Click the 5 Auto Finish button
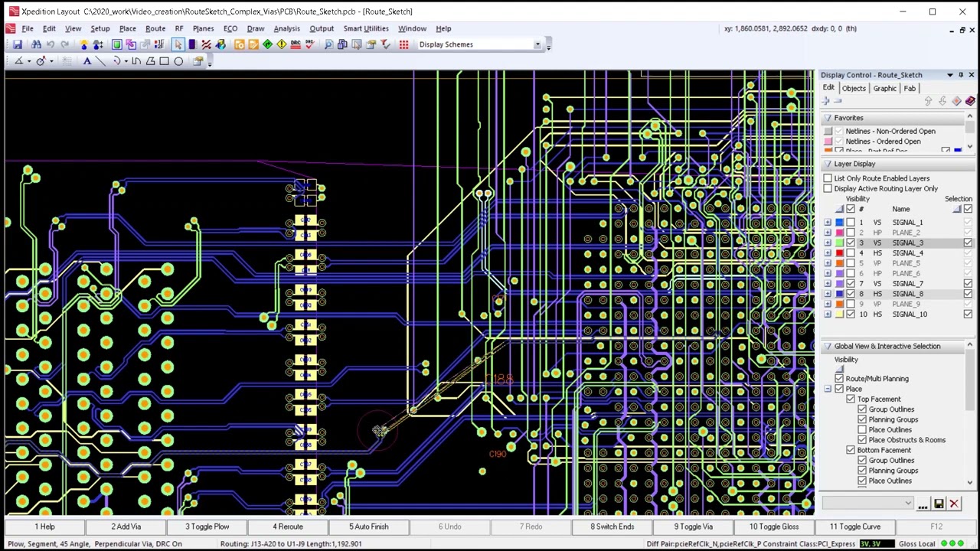Image resolution: width=980 pixels, height=551 pixels. tap(369, 527)
